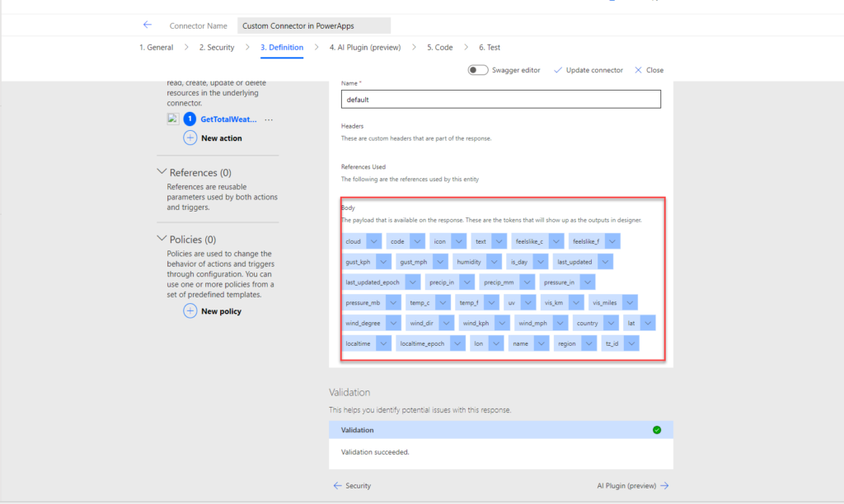844x504 pixels.
Task: Open the wind_degree token dropdown
Action: point(393,324)
